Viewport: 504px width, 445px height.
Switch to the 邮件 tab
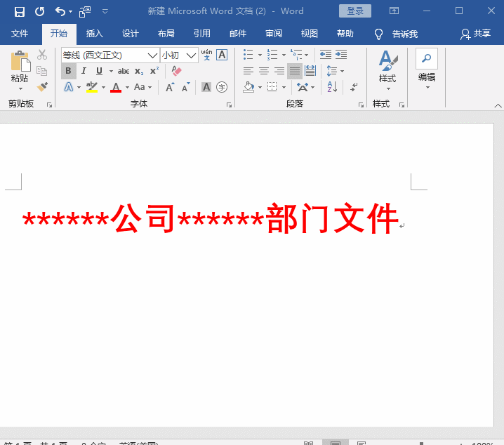[x=238, y=34]
